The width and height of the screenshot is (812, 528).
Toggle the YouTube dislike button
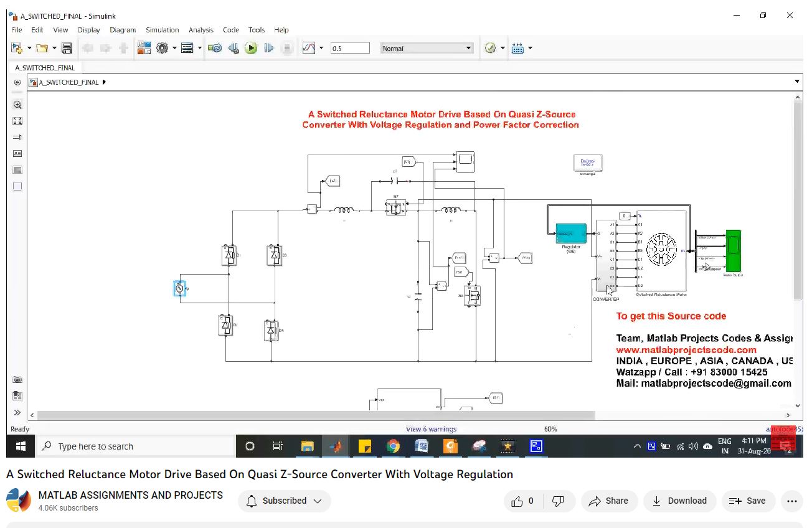point(559,501)
